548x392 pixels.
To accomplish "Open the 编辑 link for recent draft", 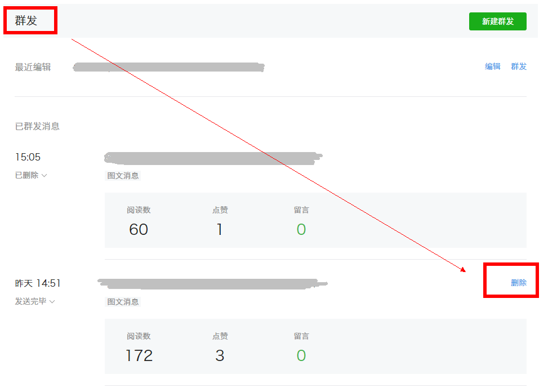I will (x=492, y=66).
